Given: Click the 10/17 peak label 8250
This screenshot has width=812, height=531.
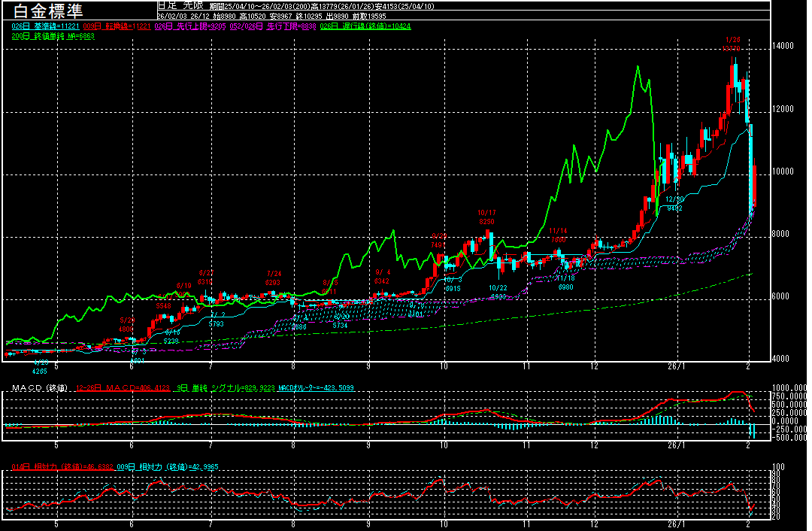Looking at the screenshot, I should 487,222.
